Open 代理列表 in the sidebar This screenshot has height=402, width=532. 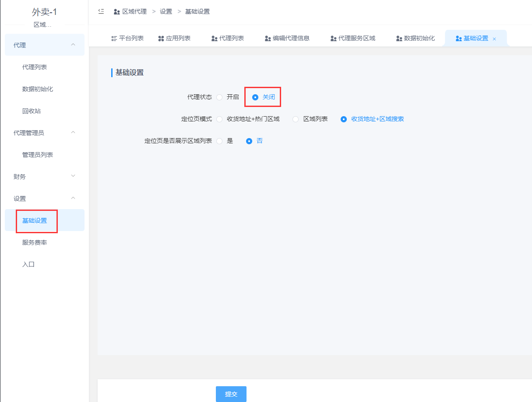(45, 67)
